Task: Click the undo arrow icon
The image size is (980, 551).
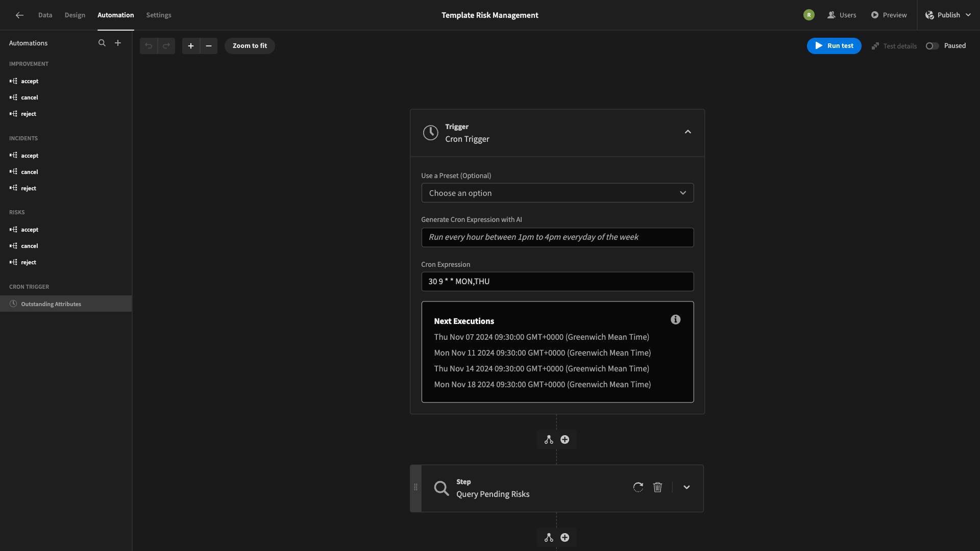Action: (x=149, y=45)
